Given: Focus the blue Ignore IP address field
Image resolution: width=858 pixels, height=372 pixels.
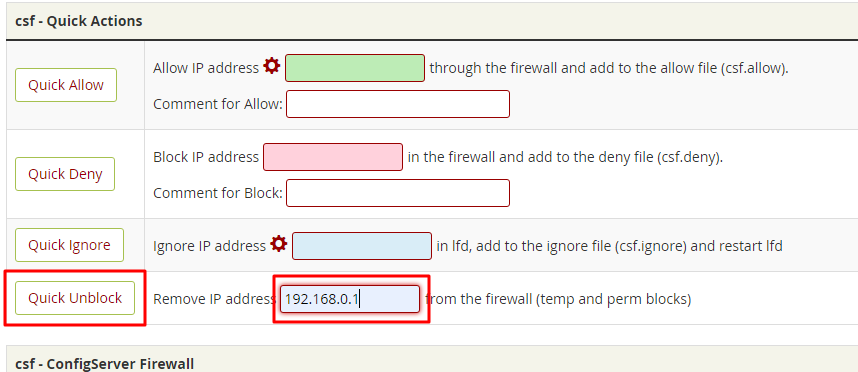Looking at the screenshot, I should pyautogui.click(x=362, y=246).
